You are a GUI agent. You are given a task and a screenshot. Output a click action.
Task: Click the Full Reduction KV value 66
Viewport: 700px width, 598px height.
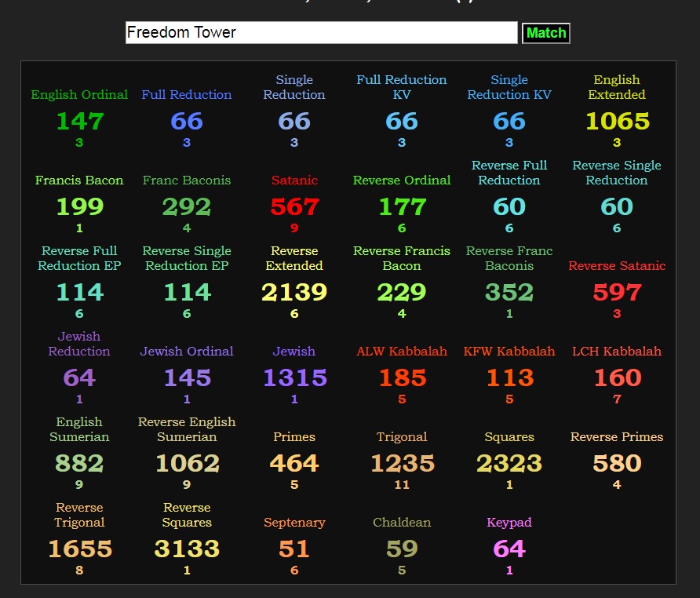tap(402, 122)
